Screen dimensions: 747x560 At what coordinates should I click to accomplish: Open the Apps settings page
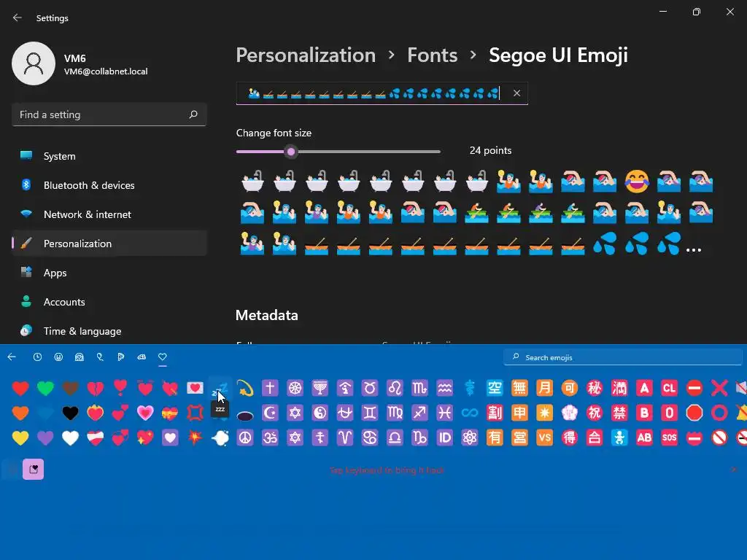coord(109,273)
